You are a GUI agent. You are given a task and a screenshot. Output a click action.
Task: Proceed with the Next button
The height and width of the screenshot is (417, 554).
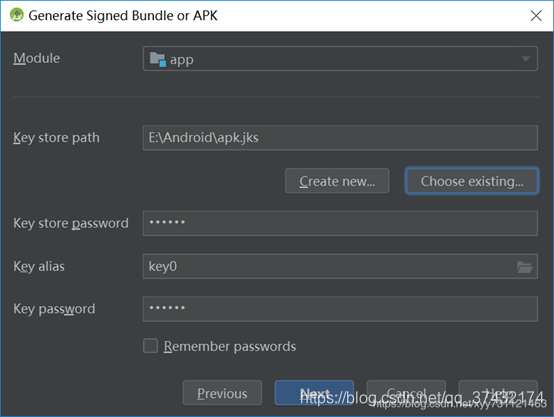click(x=314, y=393)
